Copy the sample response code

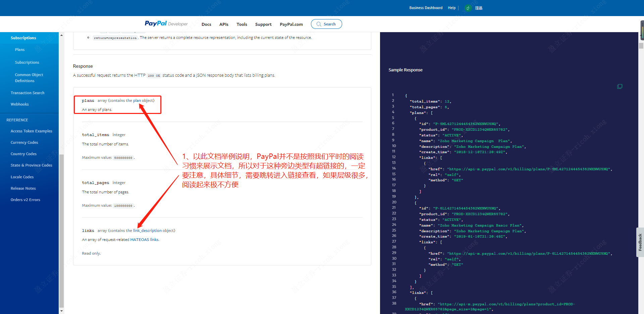click(620, 86)
